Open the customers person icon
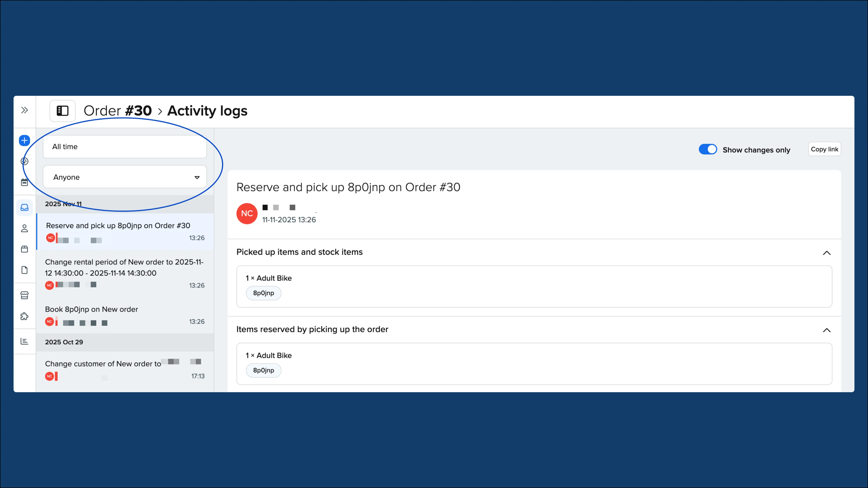 click(24, 228)
